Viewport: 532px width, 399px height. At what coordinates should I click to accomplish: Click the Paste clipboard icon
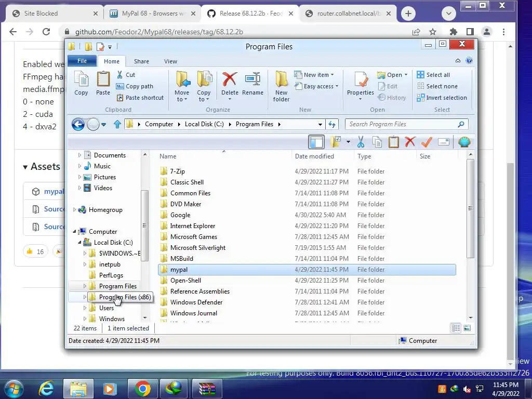tap(103, 83)
